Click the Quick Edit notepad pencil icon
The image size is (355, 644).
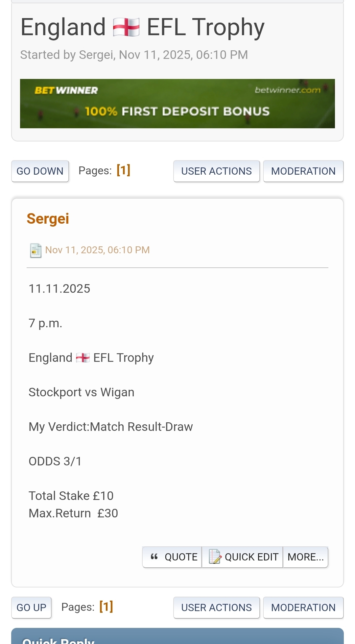pos(215,557)
